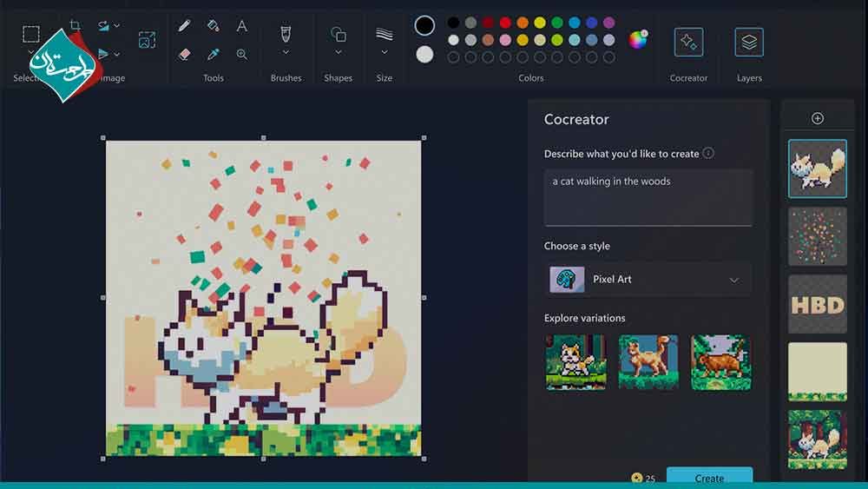Open the Flip options chevron
The width and height of the screenshot is (868, 489).
tap(117, 54)
